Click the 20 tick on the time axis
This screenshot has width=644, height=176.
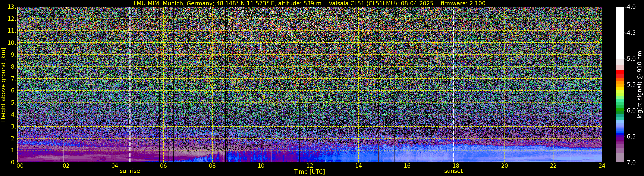click(x=505, y=166)
